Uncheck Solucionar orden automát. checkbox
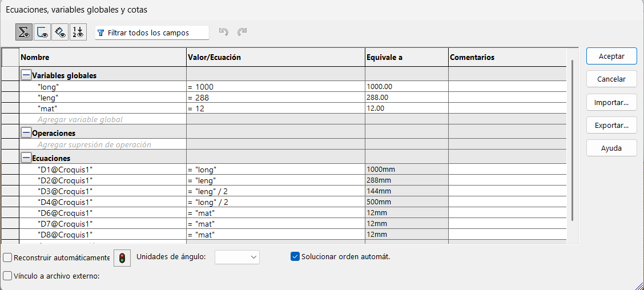The height and width of the screenshot is (290, 644). click(295, 256)
